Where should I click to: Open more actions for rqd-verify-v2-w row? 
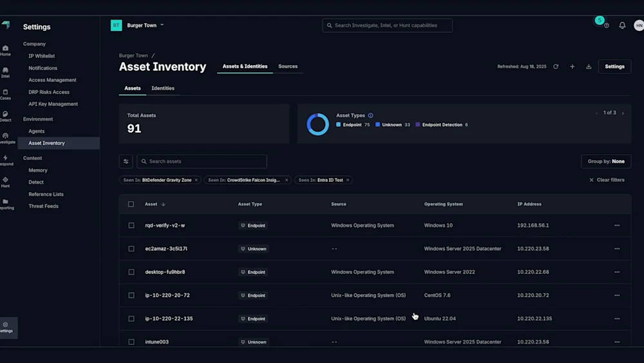(617, 226)
